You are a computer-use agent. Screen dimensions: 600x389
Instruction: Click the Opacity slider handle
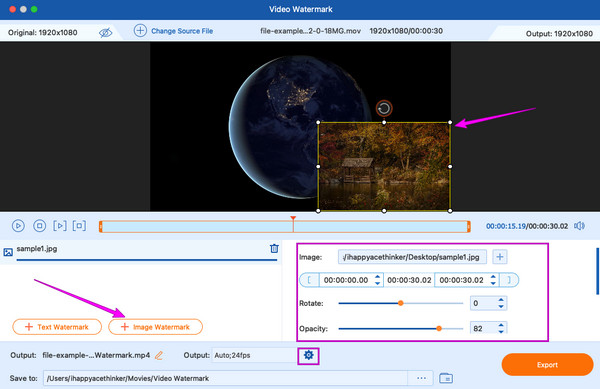[x=439, y=328]
